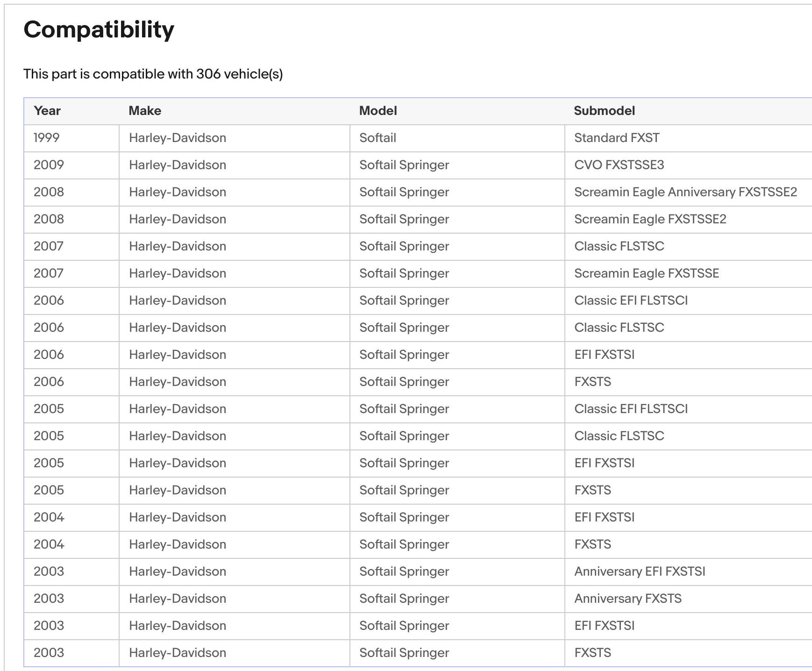Click Anniversary EFI FXSTSI submodel cell
The width and height of the screenshot is (812, 671).
pos(640,571)
